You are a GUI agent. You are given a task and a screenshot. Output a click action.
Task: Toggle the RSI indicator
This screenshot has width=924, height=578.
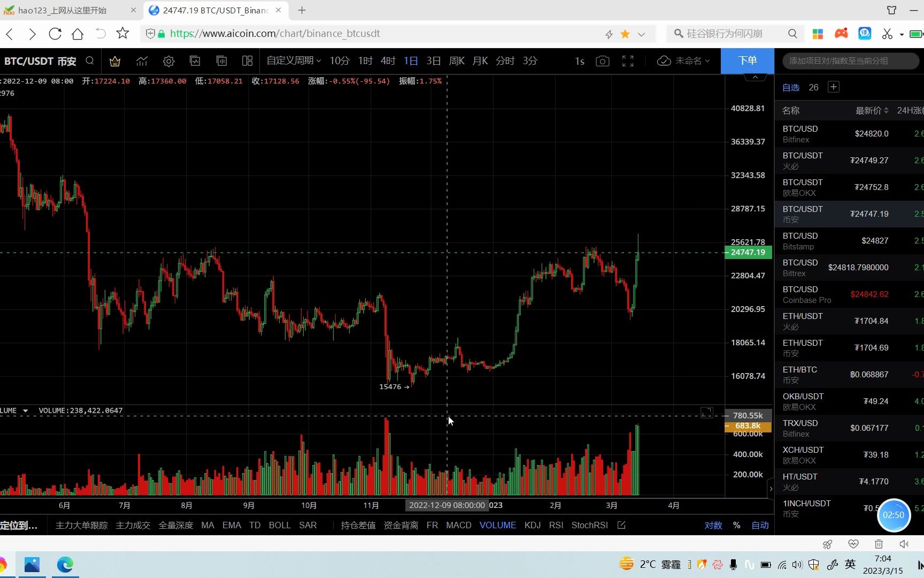pos(556,525)
